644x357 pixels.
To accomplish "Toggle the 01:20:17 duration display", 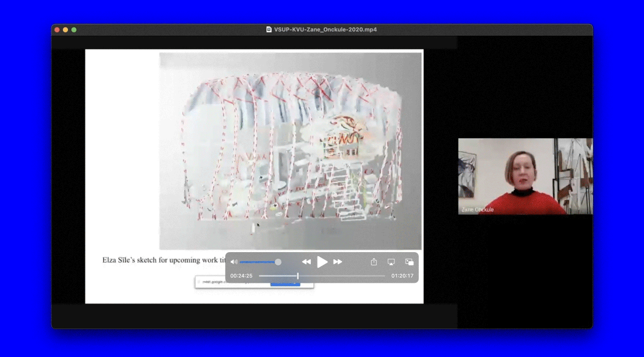I will tap(402, 276).
